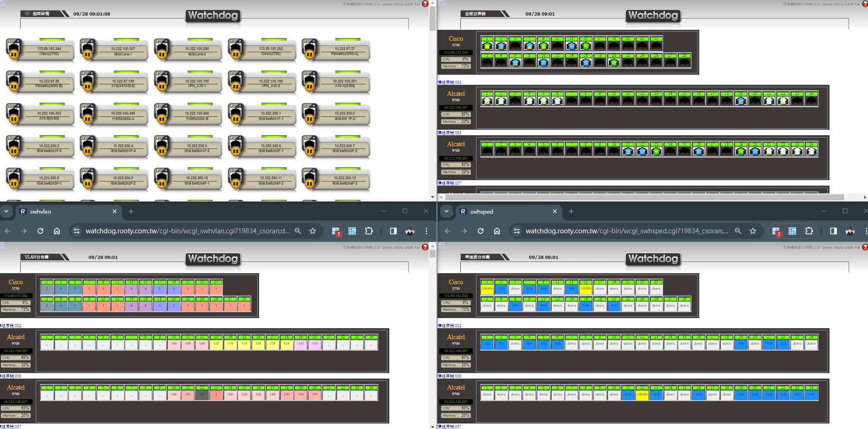Expand the tab search dropdown in swhsped window
The height and width of the screenshot is (429, 868).
tap(447, 211)
